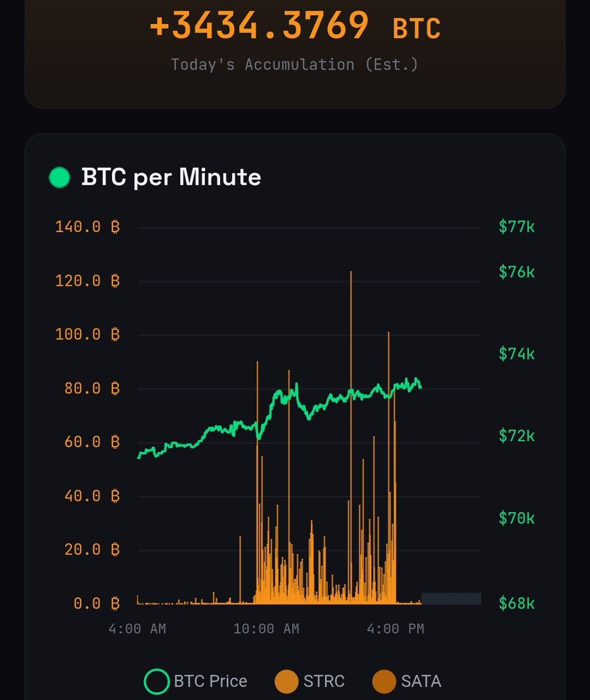Click the 10:00 AM time axis label
This screenshot has width=590, height=700.
266,629
